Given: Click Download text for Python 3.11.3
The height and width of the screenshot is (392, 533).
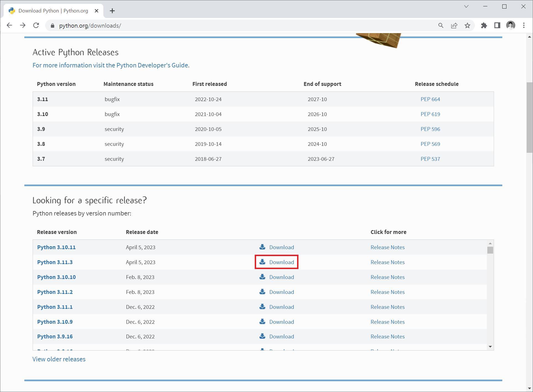Looking at the screenshot, I should click(x=282, y=262).
